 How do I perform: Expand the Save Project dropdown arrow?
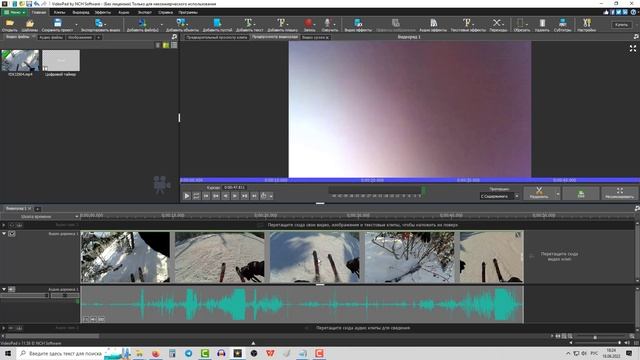[x=76, y=24]
